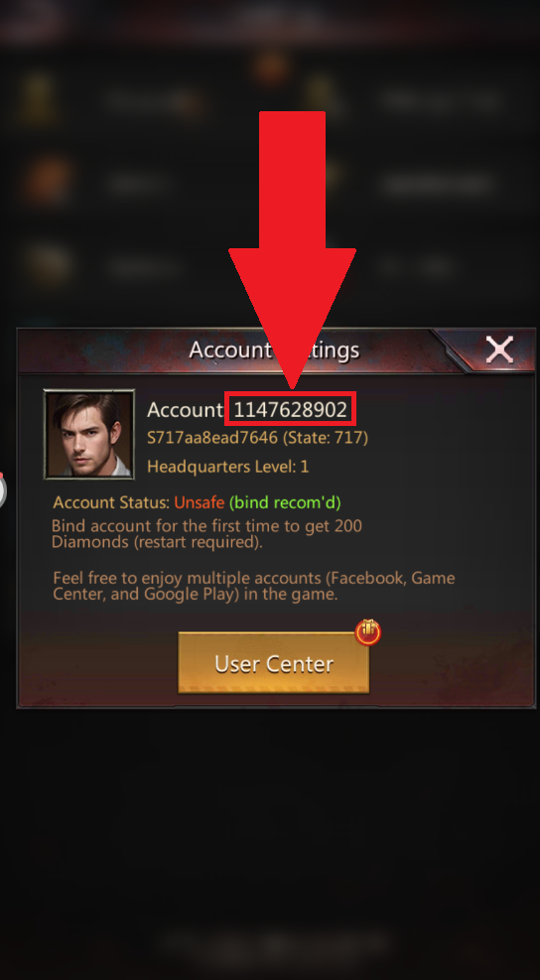Viewport: 540px width, 980px height.
Task: Tap the blurred yellow icon in top row
Action: point(39,97)
